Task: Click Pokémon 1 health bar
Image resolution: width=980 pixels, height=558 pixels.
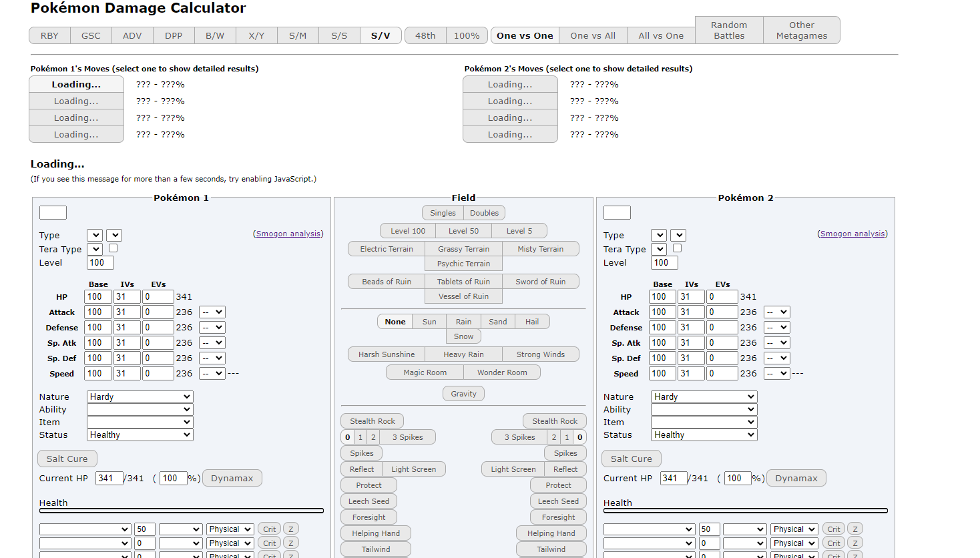Action: (182, 511)
